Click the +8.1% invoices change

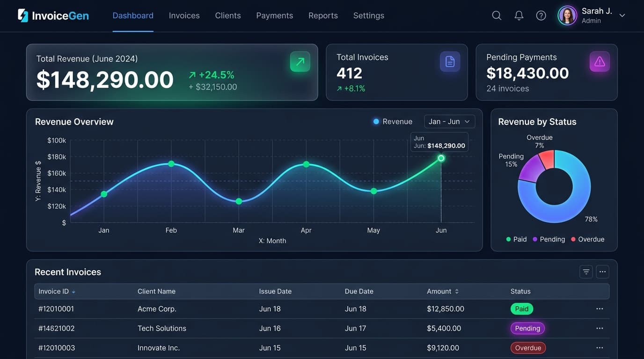[351, 88]
